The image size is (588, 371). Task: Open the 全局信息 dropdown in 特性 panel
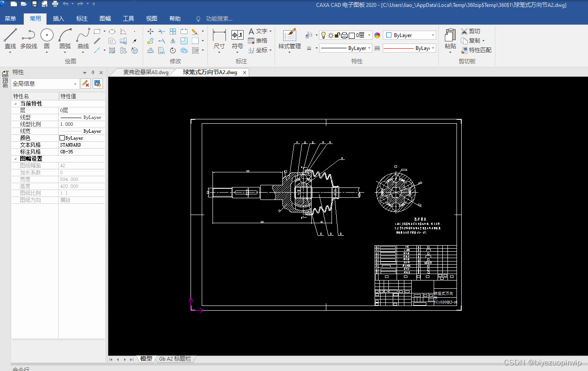[x=45, y=84]
